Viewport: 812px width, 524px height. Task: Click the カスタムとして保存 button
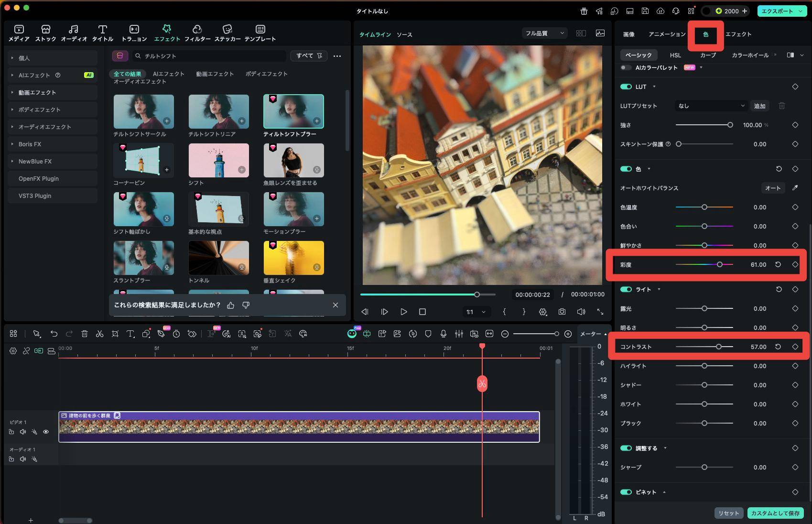[x=775, y=513]
